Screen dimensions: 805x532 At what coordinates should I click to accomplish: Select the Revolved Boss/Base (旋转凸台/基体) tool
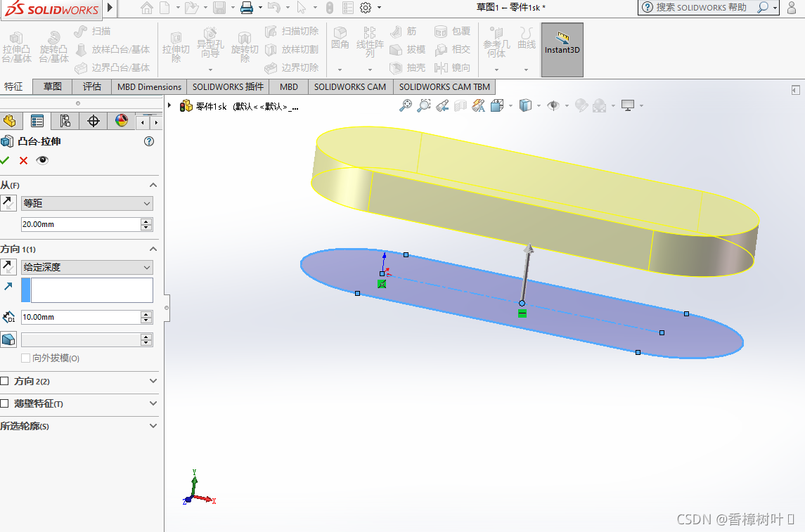click(x=54, y=47)
